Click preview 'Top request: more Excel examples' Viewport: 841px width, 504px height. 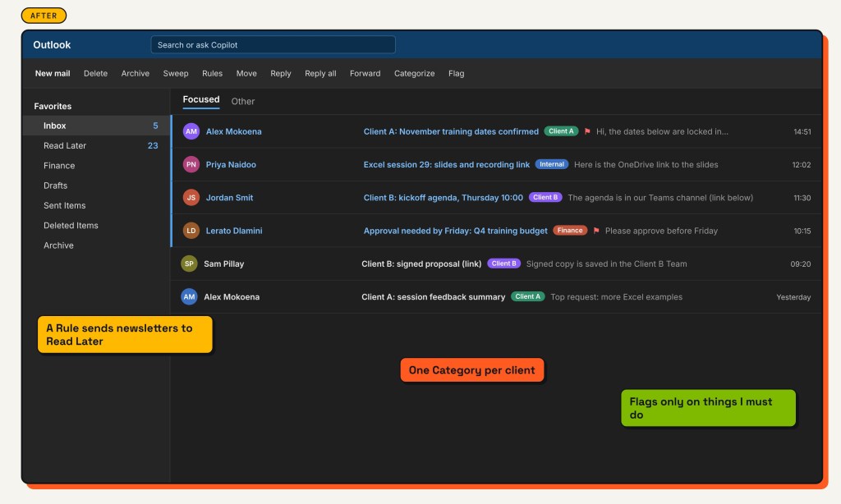pyautogui.click(x=617, y=297)
